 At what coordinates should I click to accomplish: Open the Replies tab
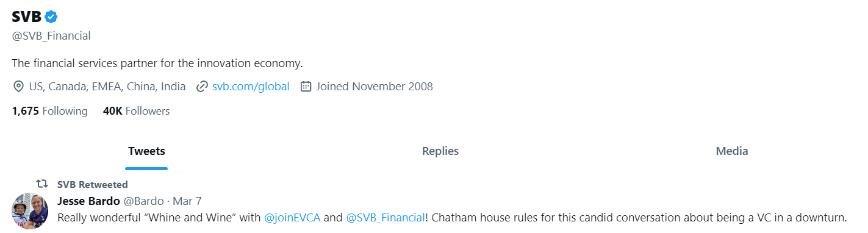440,151
